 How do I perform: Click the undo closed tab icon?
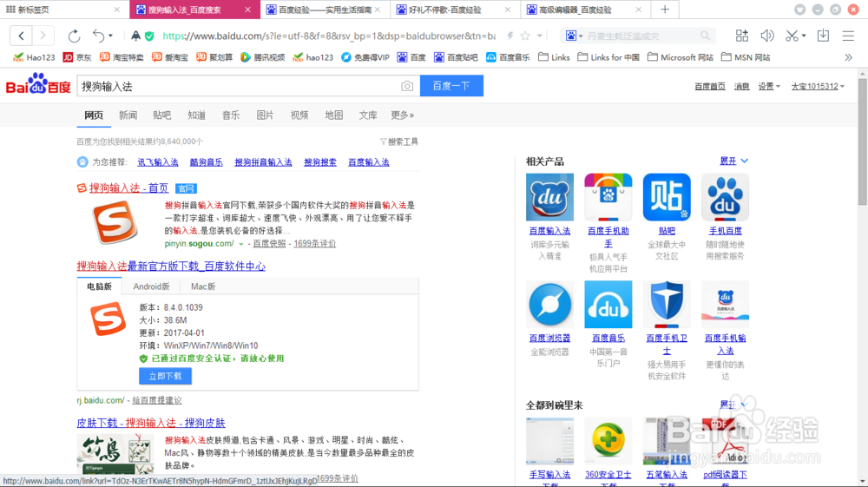tap(98, 36)
